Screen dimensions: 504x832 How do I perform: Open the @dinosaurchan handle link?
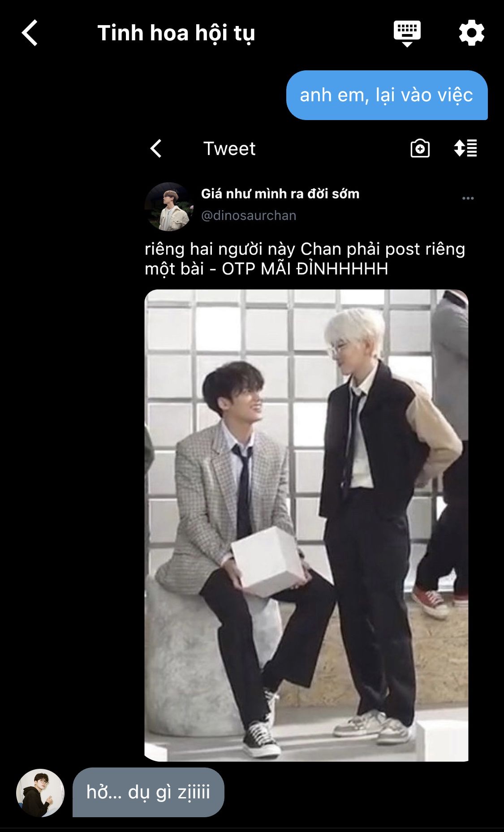pyautogui.click(x=249, y=216)
